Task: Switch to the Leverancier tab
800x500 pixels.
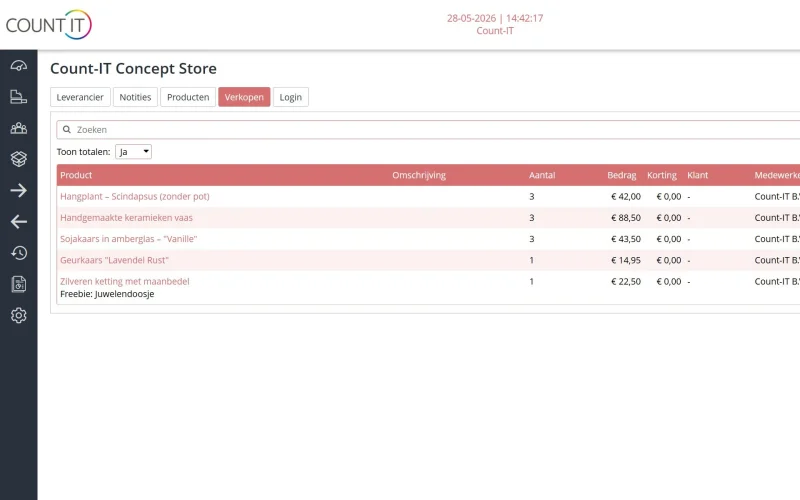Action: click(x=80, y=97)
